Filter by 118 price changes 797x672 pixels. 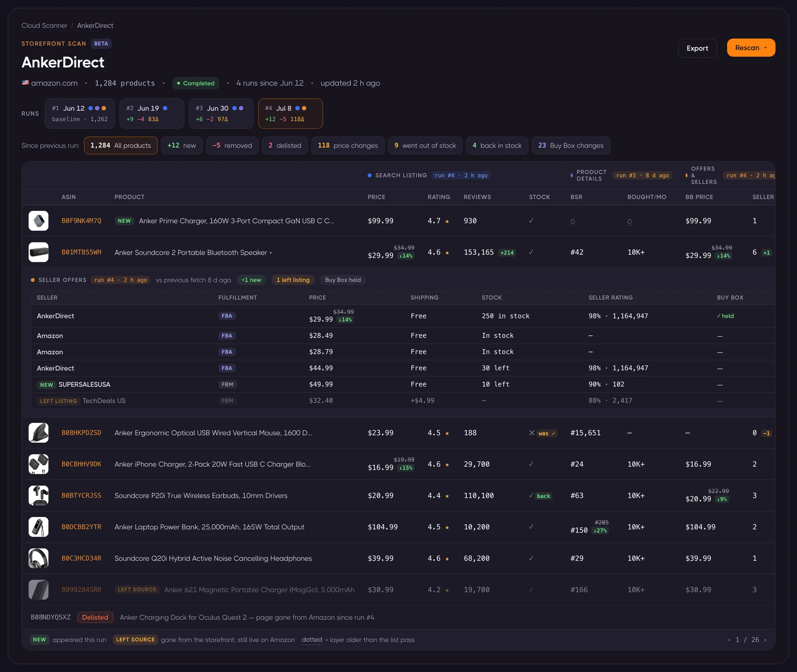[x=348, y=145]
